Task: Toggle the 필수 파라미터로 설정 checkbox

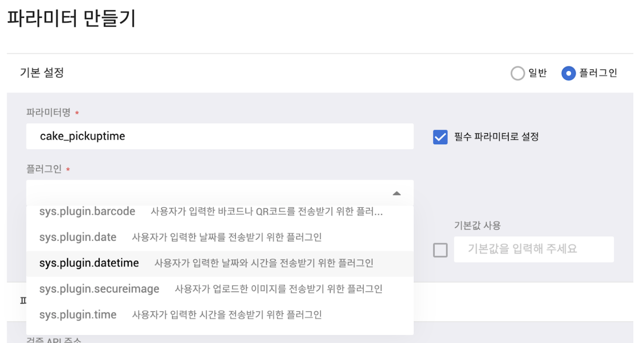Action: [x=440, y=137]
